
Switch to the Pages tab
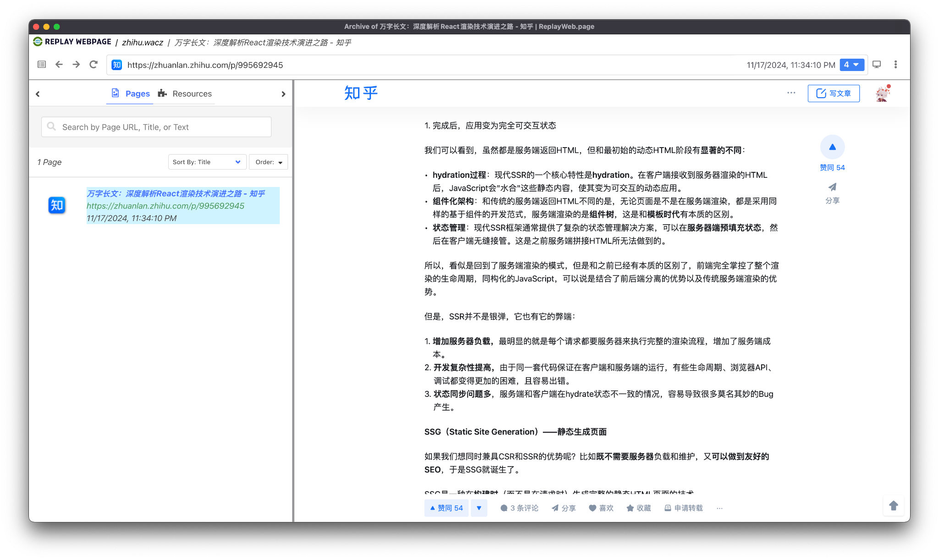(x=137, y=93)
